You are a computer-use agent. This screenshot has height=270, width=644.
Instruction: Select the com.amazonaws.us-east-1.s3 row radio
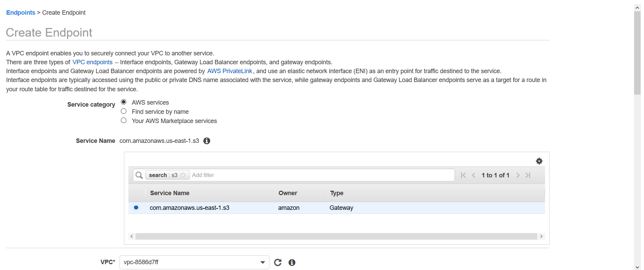coord(136,207)
